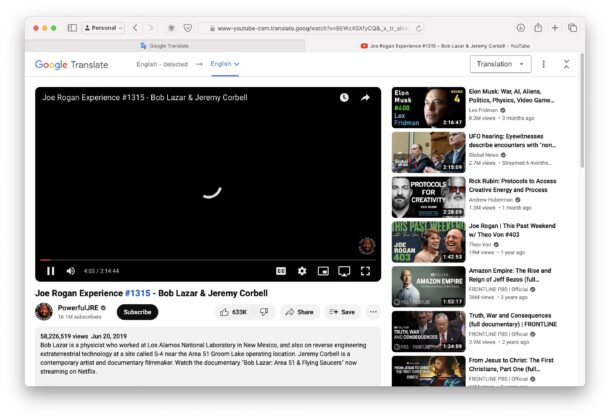
Task: Like the video with 633K likes
Action: [233, 312]
